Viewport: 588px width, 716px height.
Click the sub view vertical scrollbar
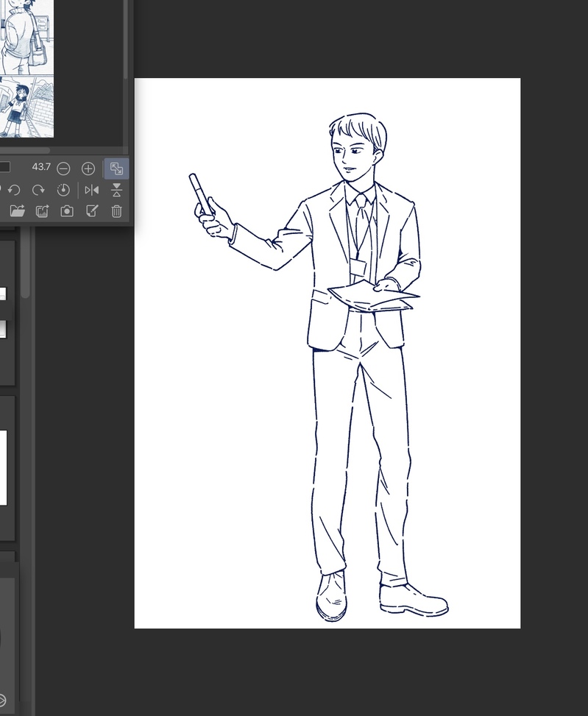coord(127,37)
